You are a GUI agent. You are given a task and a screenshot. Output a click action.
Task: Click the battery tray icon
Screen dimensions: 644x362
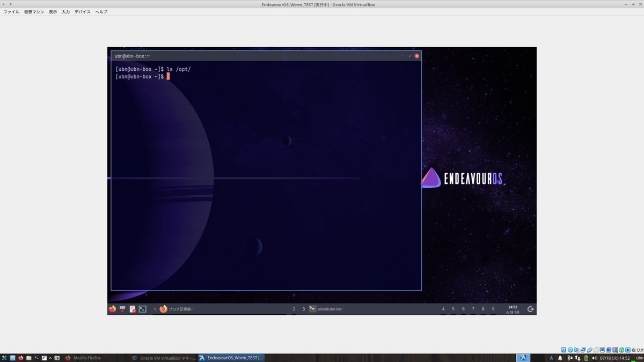(586, 358)
